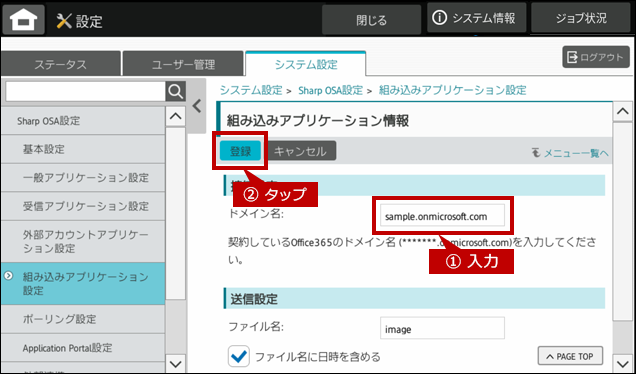
Task: Tap the 閉じる button
Action: tap(372, 20)
